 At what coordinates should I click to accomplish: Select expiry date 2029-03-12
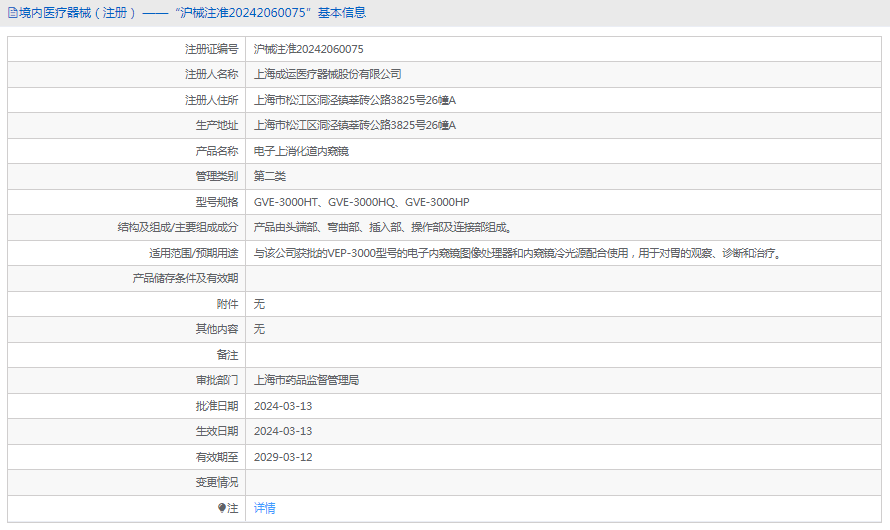(x=283, y=457)
